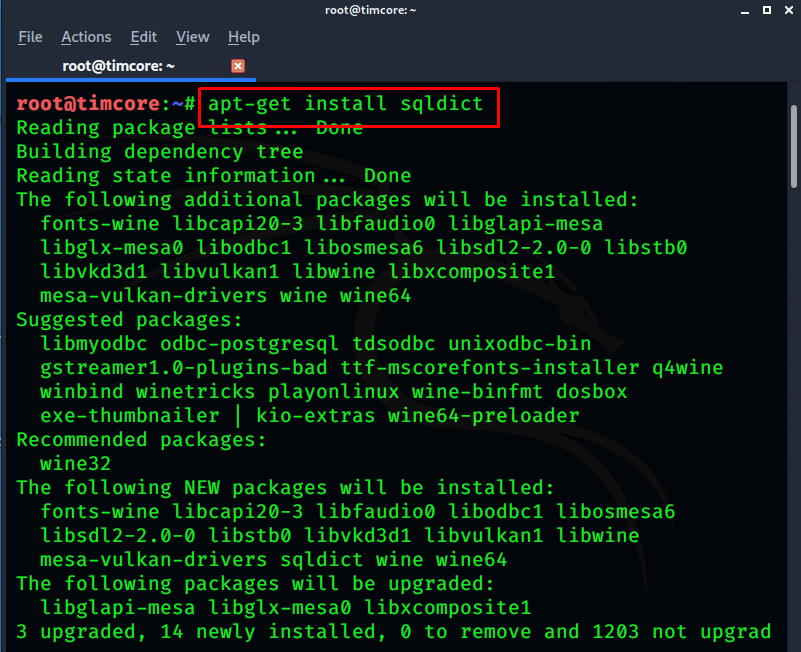Click the 'kio-extras' package name
Screen dimensions: 801x652
315,416
